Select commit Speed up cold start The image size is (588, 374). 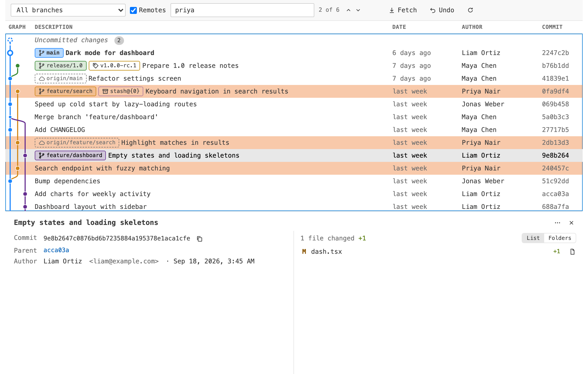[x=294, y=104]
